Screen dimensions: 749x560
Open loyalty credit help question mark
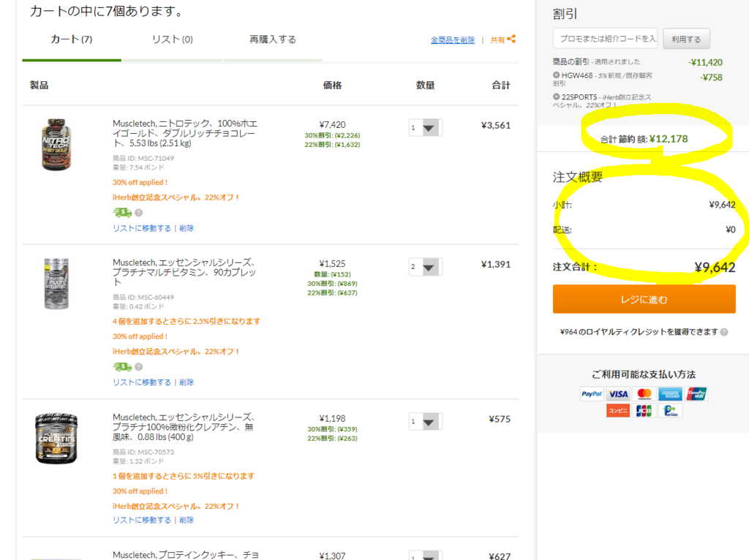(x=724, y=333)
